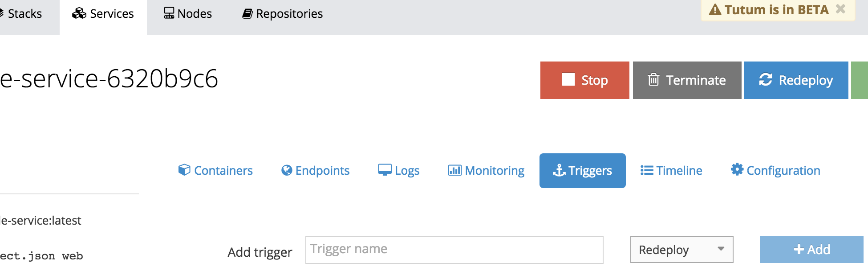Click the blue Redeploy button
Screen dimensions: 868x271
point(796,80)
